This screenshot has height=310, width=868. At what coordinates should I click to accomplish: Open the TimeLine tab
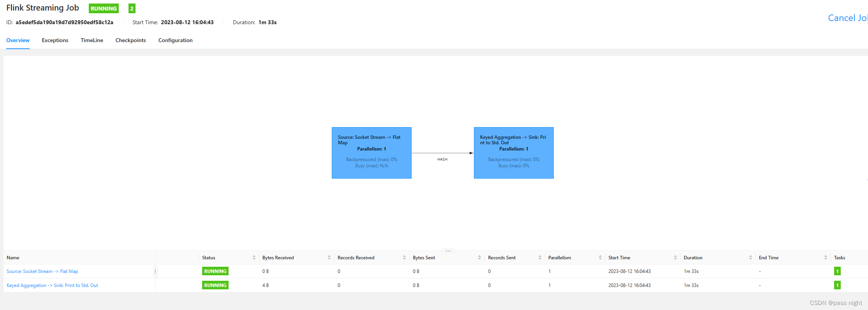tap(92, 40)
